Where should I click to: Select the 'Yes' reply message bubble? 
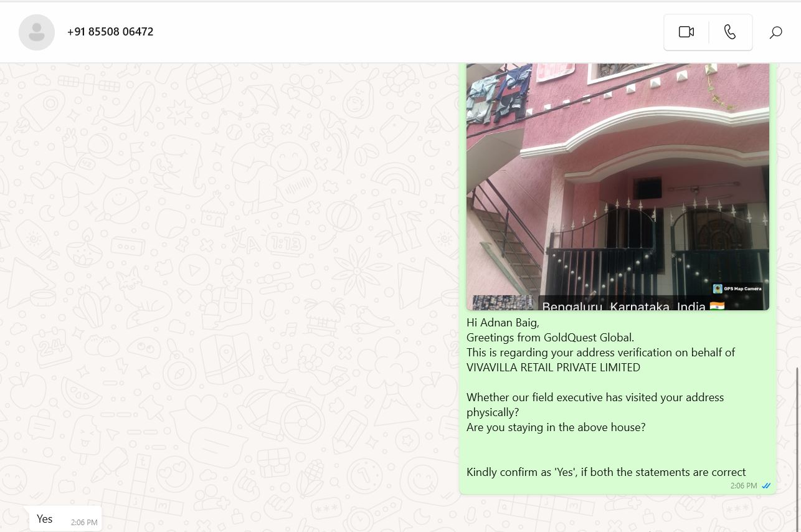(x=65, y=519)
